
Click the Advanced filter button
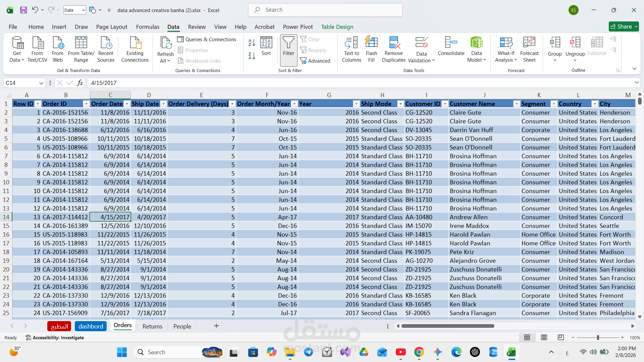point(315,61)
